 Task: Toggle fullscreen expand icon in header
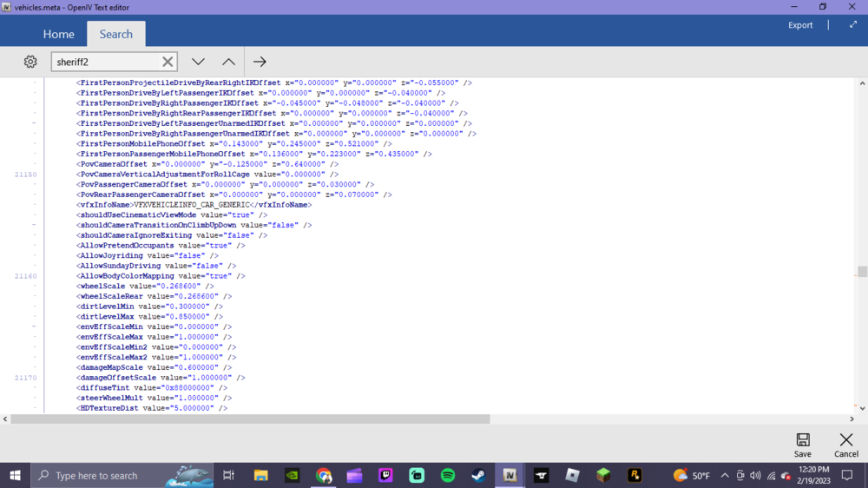pos(853,24)
